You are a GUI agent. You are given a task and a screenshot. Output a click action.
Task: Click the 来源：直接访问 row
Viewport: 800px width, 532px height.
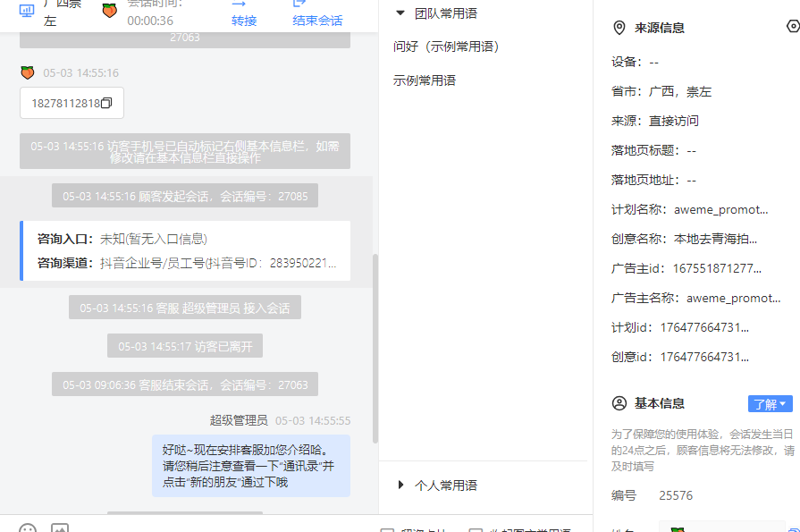click(x=655, y=121)
